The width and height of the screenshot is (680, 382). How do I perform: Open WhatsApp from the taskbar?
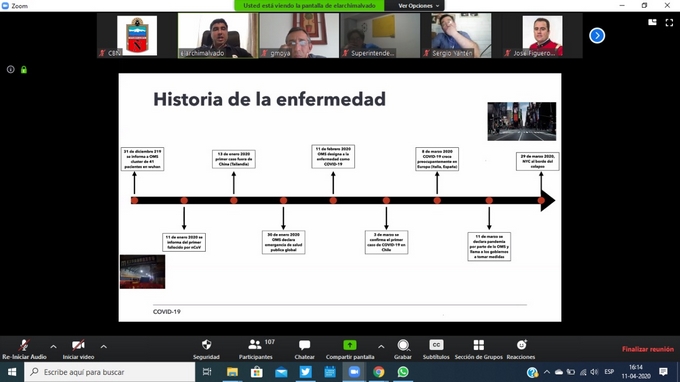point(403,372)
